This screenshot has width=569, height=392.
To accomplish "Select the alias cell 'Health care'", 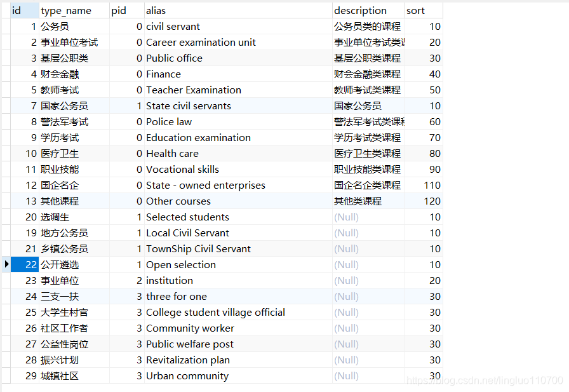I will pos(238,154).
